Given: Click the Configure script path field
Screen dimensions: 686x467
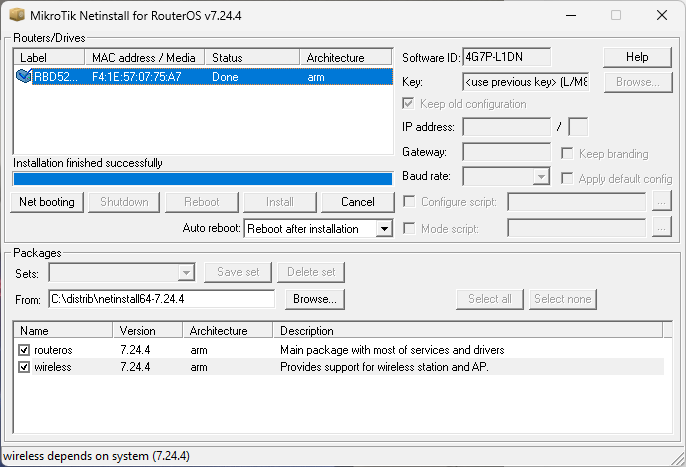Looking at the screenshot, I should click(x=576, y=202).
